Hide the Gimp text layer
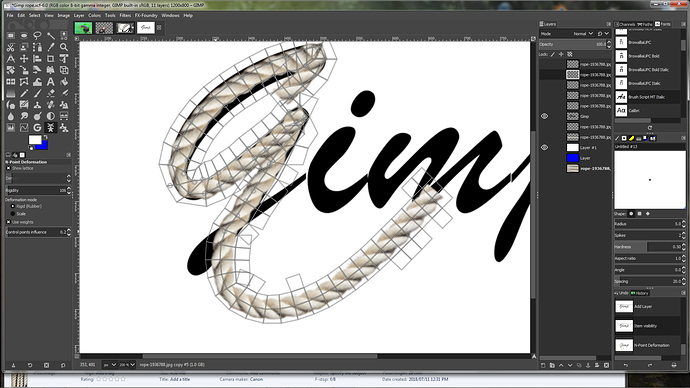 pos(544,116)
